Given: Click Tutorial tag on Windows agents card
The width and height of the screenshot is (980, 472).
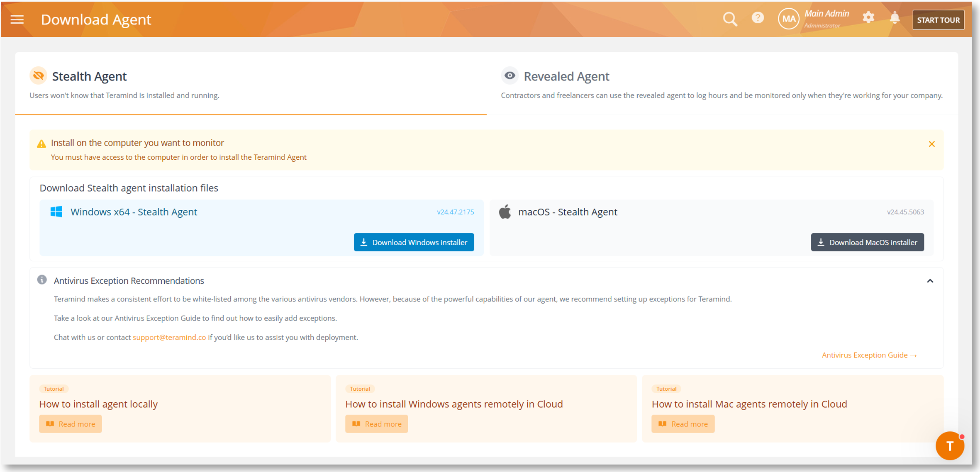Looking at the screenshot, I should click(360, 389).
